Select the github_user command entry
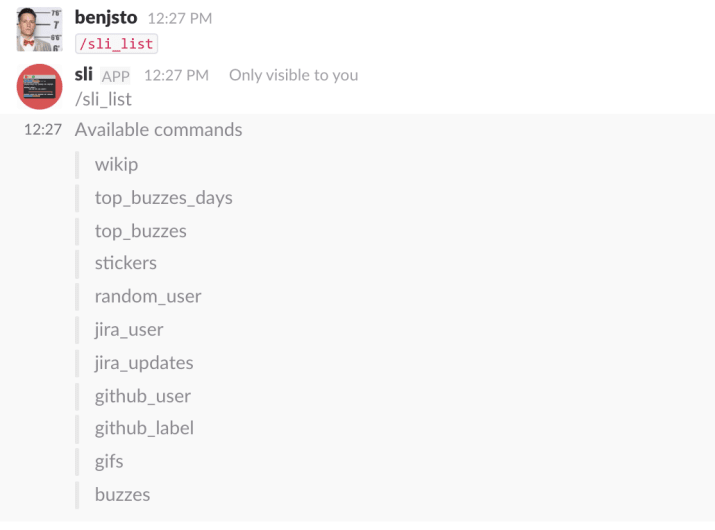 point(143,396)
